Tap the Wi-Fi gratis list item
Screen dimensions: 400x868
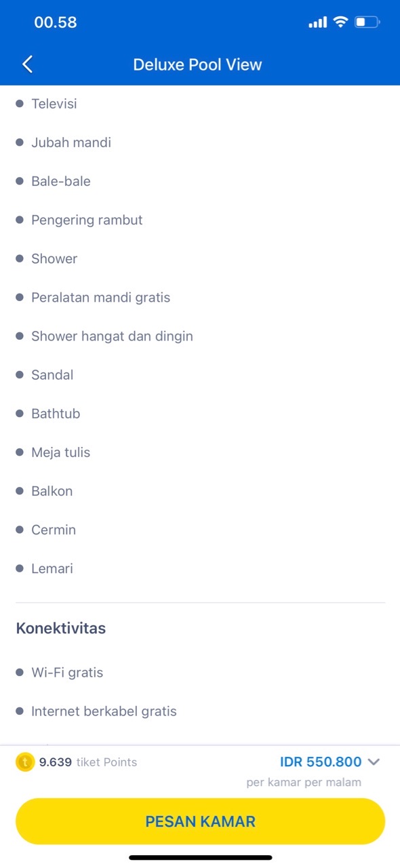tap(67, 673)
